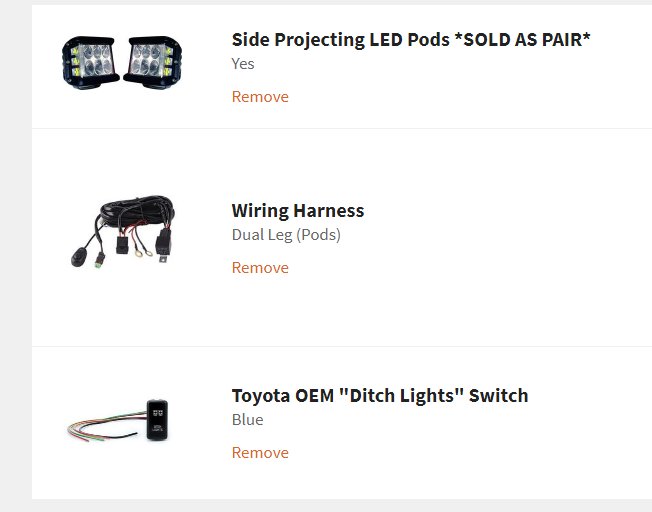Open Side Projecting LED Pods product title
This screenshot has height=512, width=652.
pos(411,40)
